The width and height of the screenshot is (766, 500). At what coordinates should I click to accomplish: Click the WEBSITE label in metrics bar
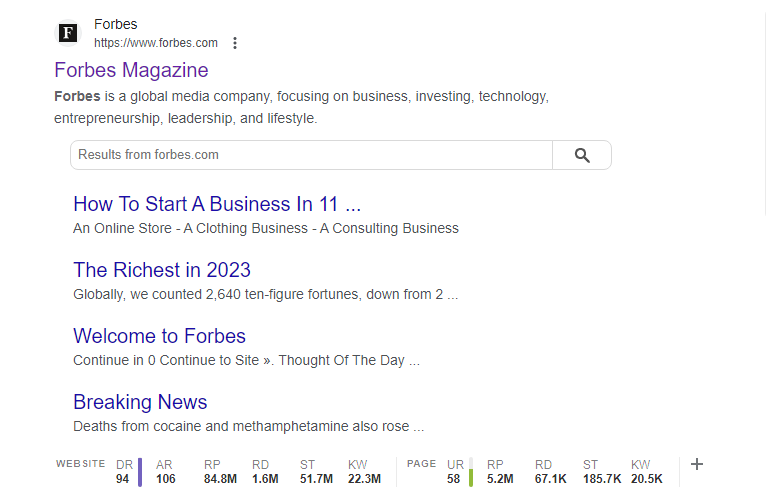81,464
